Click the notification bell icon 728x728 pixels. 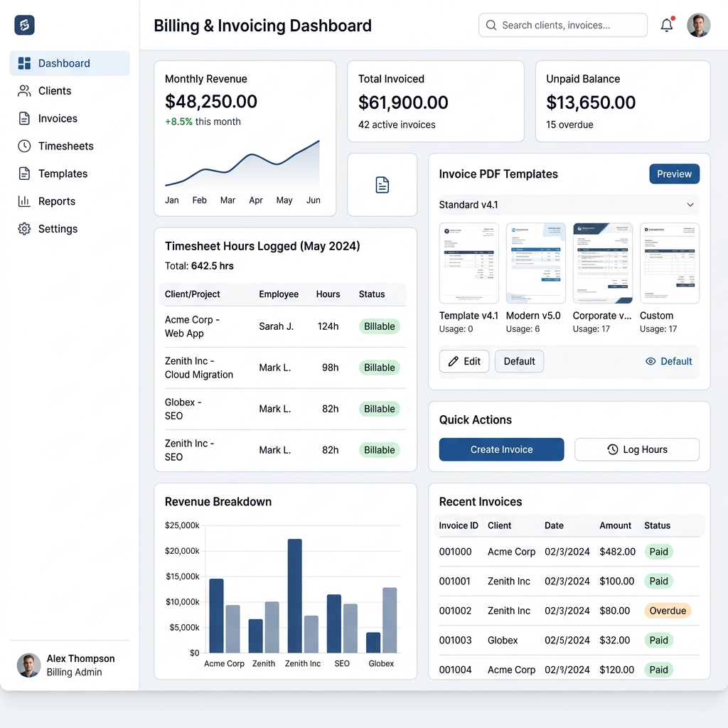[x=667, y=26]
